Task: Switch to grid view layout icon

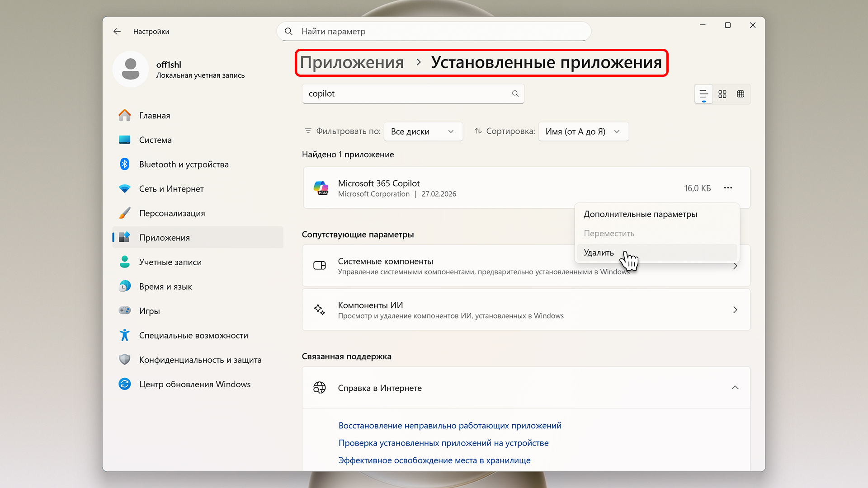Action: (722, 94)
